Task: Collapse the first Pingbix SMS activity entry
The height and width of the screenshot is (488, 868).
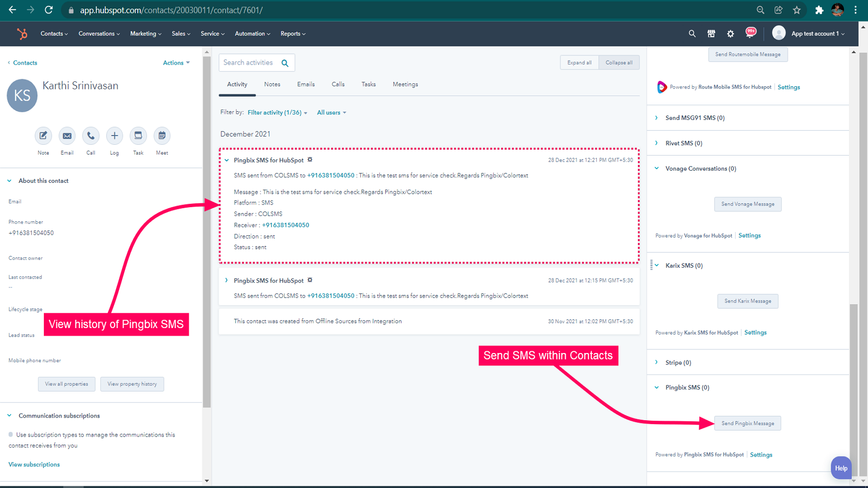Action: click(227, 160)
